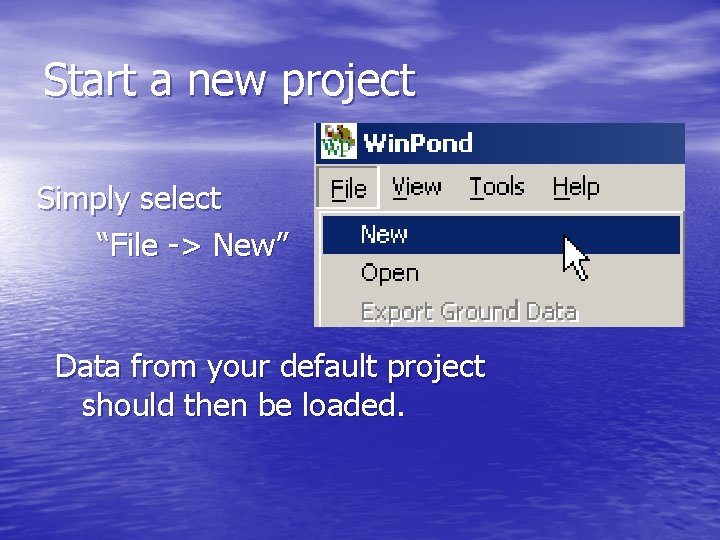Click the quoted "File -> New" text

[192, 244]
